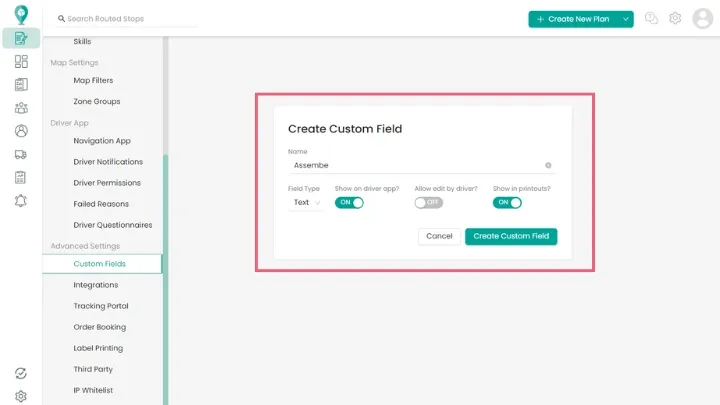Open the team members icon in sidebar
Viewport: 720px width, 405px height.
click(21, 108)
